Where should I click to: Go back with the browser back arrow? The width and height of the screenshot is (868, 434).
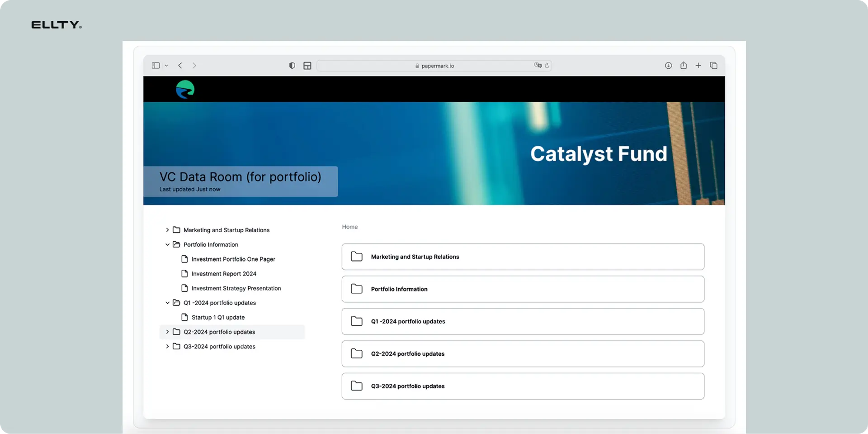pos(180,66)
